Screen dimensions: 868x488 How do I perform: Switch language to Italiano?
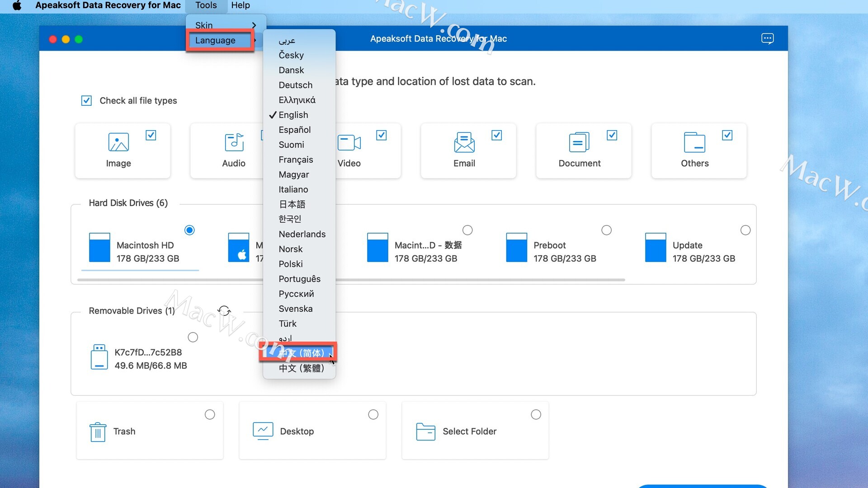299,189
